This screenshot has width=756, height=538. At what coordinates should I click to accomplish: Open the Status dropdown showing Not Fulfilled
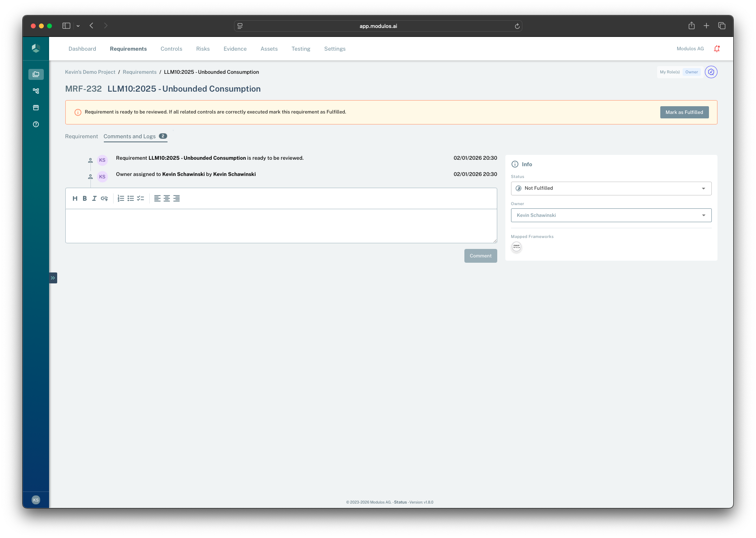pos(611,188)
